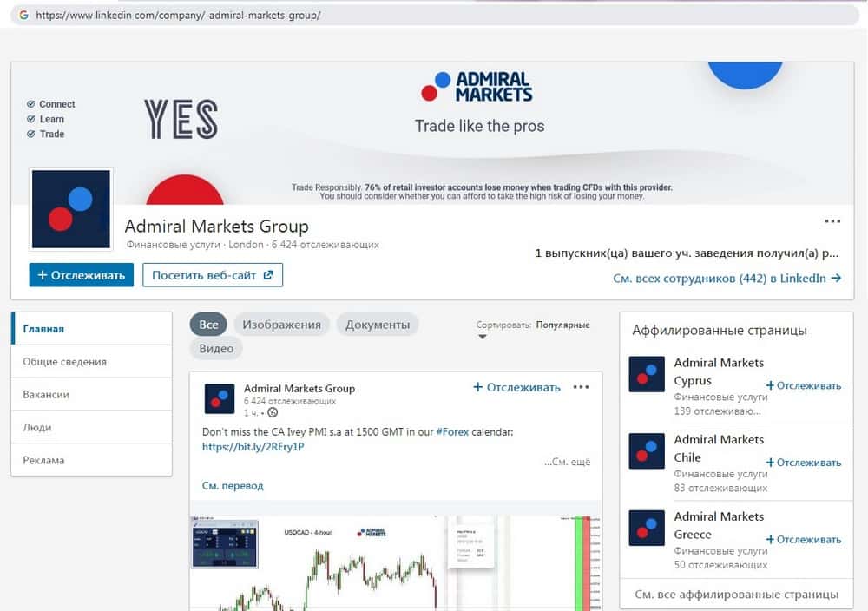Open См. всех сотрудников (442) link
868x611 pixels.
click(727, 279)
